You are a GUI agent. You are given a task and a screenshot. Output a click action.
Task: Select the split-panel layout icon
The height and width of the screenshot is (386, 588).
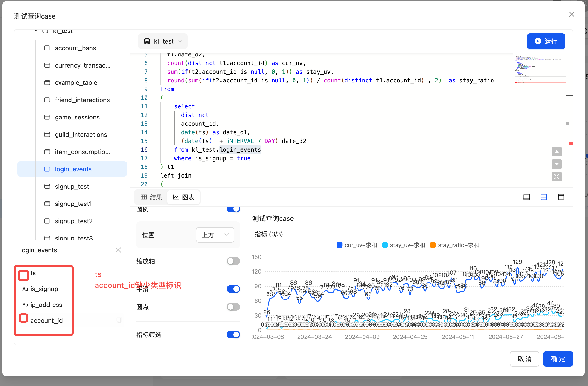pyautogui.click(x=543, y=197)
